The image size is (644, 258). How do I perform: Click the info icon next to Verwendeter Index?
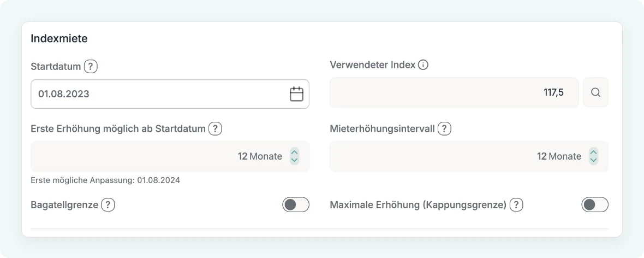(x=423, y=64)
